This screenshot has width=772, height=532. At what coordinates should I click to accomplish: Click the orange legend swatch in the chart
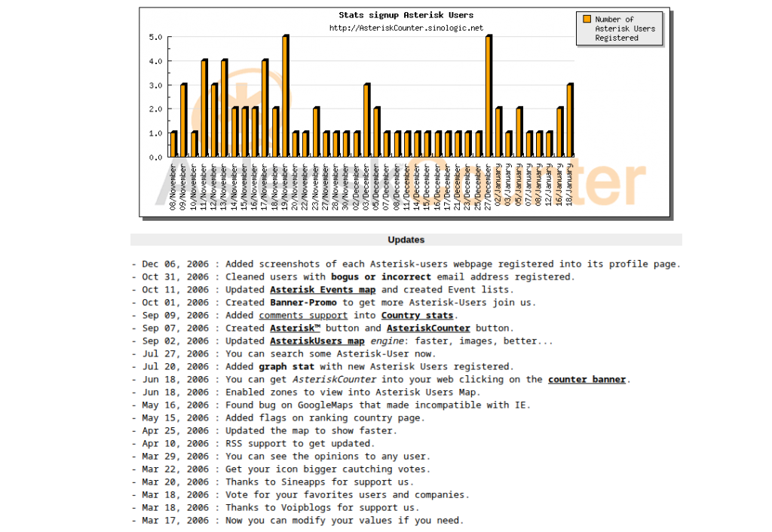pyautogui.click(x=585, y=20)
